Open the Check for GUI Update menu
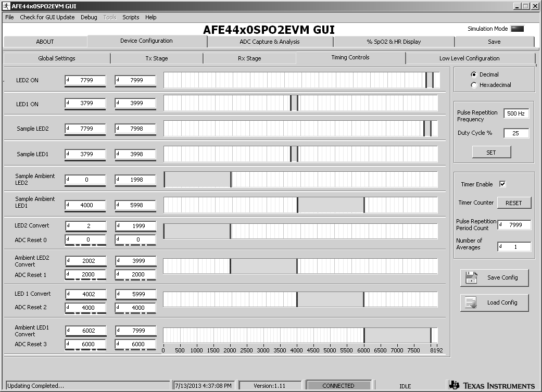This screenshot has height=392, width=542. coord(47,17)
